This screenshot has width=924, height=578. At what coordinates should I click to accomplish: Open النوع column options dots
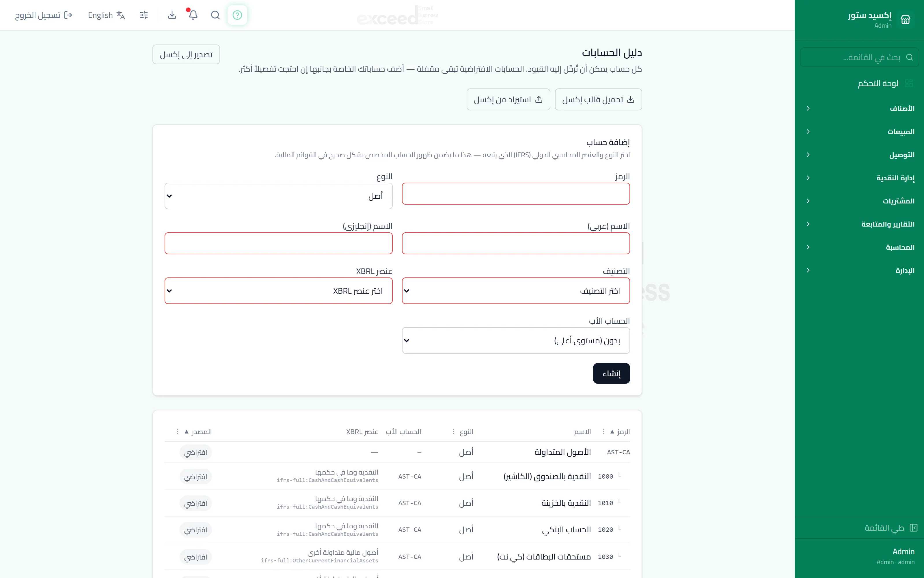coord(453,431)
